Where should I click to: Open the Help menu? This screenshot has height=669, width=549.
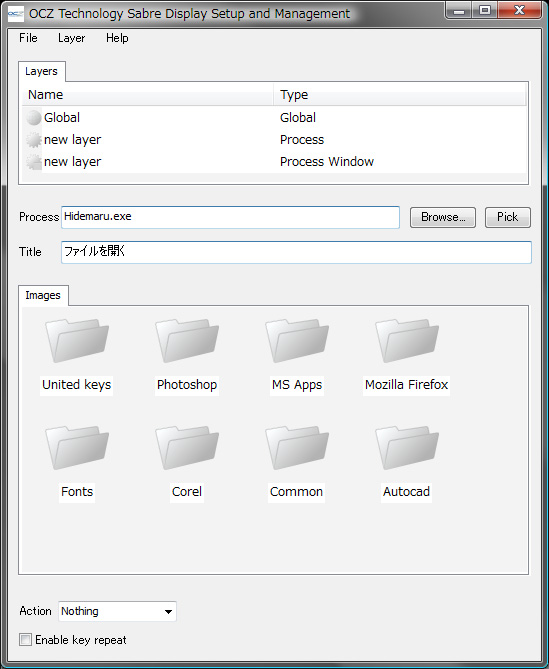117,38
